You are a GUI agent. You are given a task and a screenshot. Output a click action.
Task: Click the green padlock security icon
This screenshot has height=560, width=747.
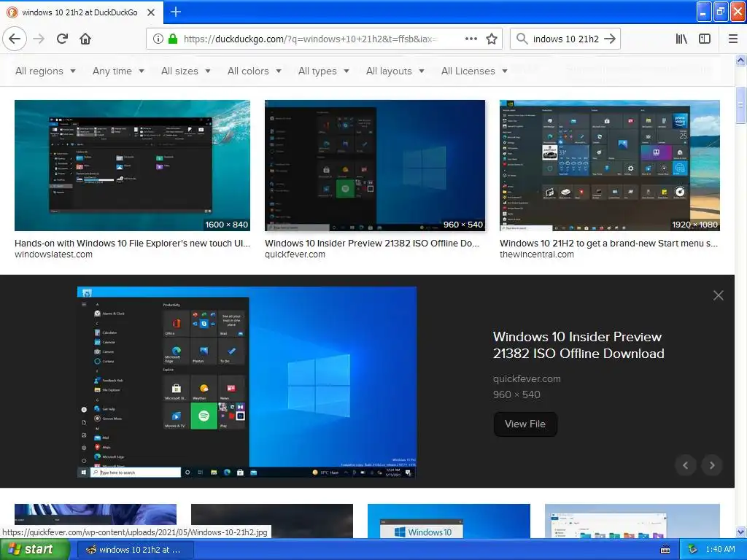[173, 39]
